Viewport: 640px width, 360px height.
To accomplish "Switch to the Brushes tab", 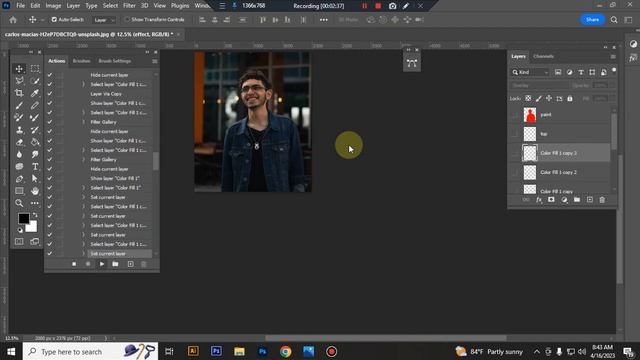I will (x=81, y=61).
